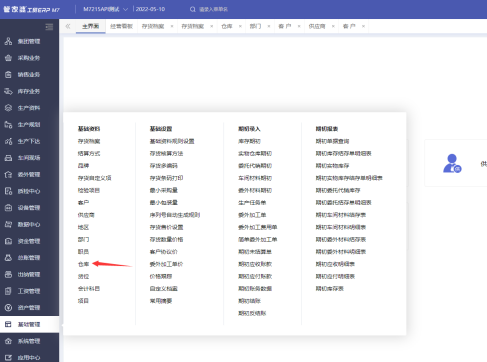Collapse the sidebar with the hamburger icon

[x=49, y=27]
